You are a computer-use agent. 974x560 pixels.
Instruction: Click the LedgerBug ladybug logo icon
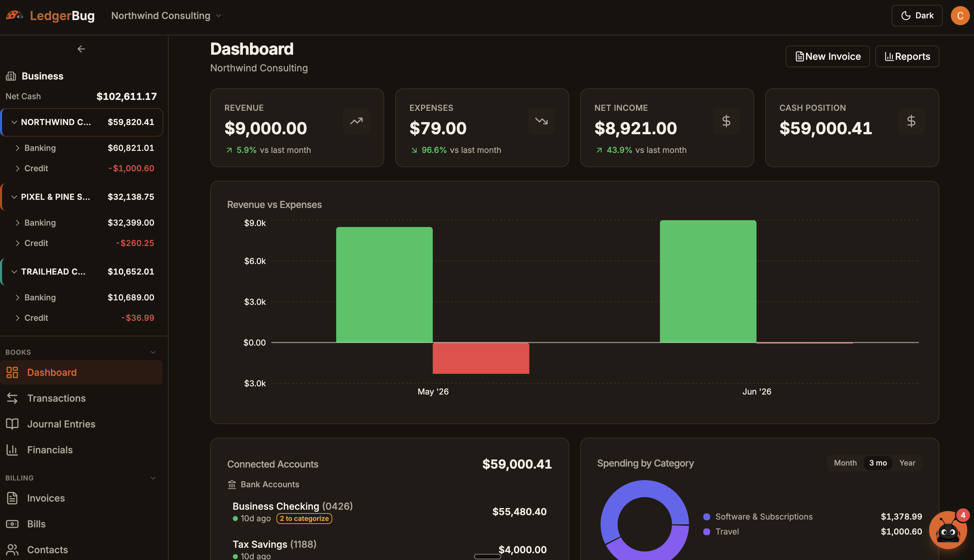(x=15, y=16)
